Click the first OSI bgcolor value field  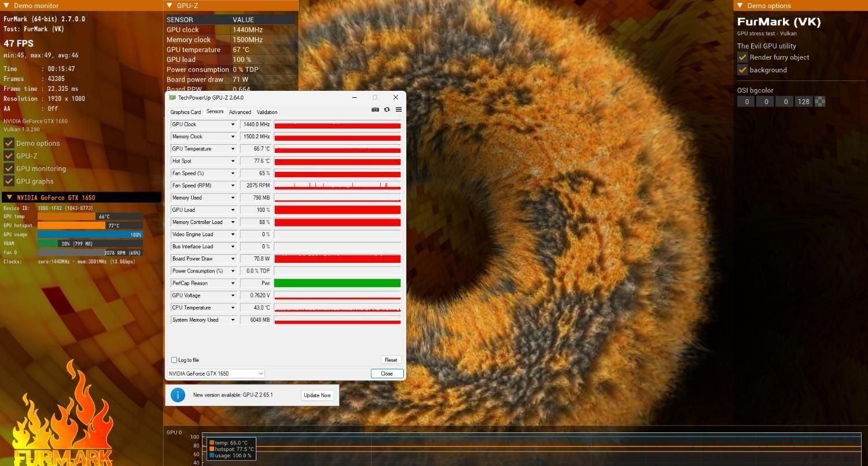(x=746, y=102)
